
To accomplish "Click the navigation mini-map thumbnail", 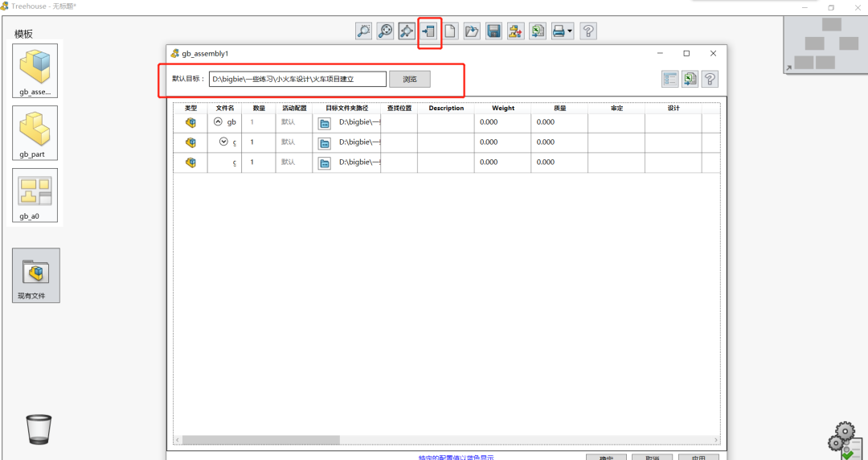I will click(x=825, y=44).
